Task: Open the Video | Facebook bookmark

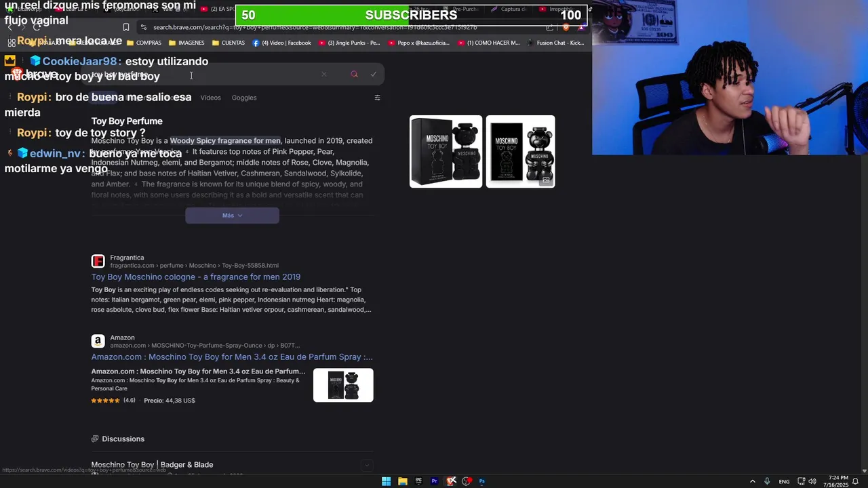Action: click(x=281, y=43)
